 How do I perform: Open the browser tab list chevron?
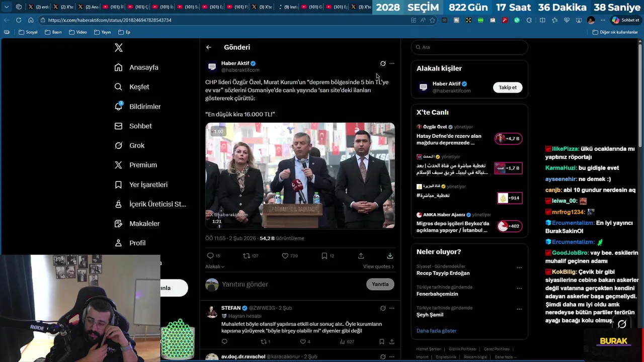tap(7, 7)
